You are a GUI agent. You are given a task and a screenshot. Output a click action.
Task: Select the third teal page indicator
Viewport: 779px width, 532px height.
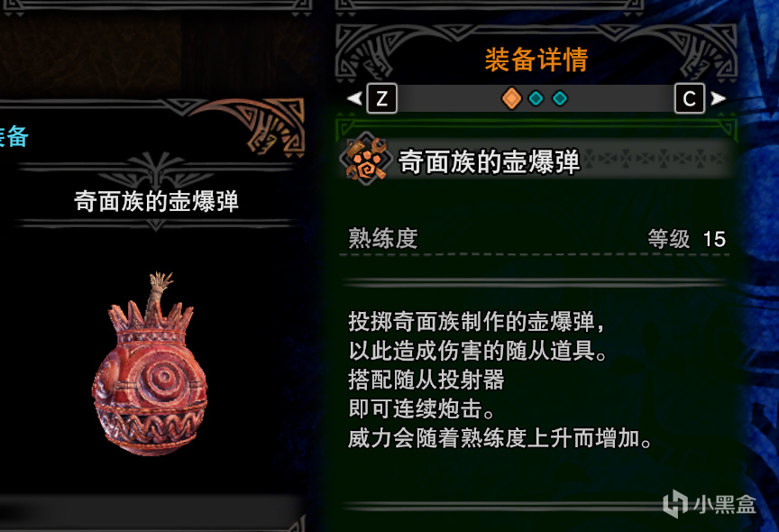[560, 98]
